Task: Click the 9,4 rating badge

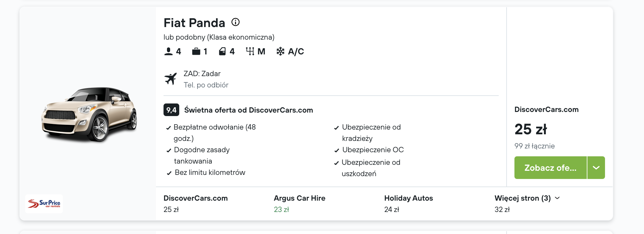Action: point(171,110)
